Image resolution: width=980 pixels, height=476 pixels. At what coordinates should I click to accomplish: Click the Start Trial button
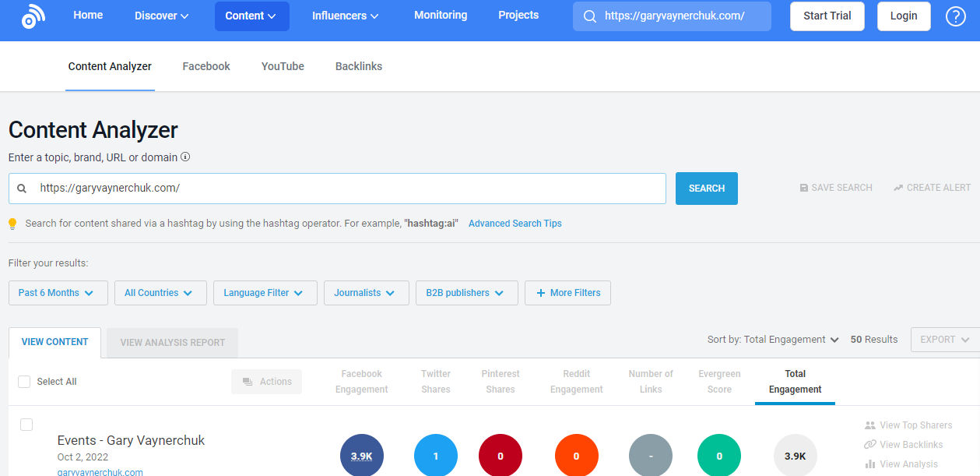(827, 16)
